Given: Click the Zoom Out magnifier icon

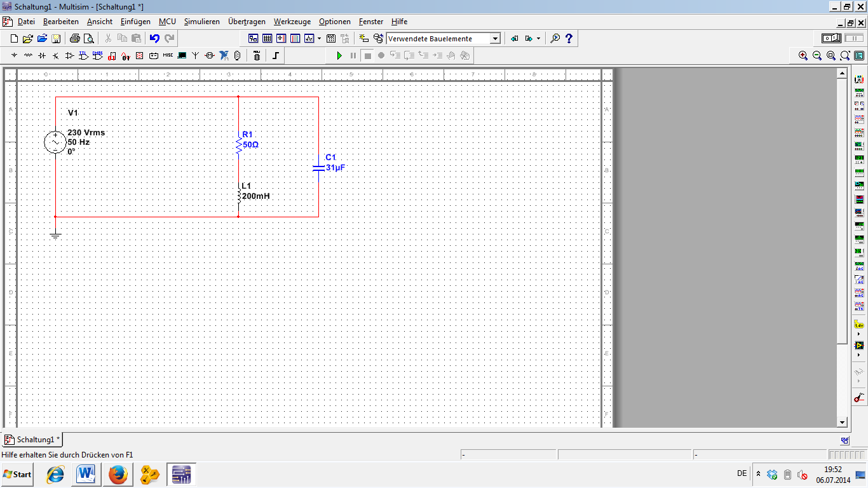Looking at the screenshot, I should coord(817,56).
